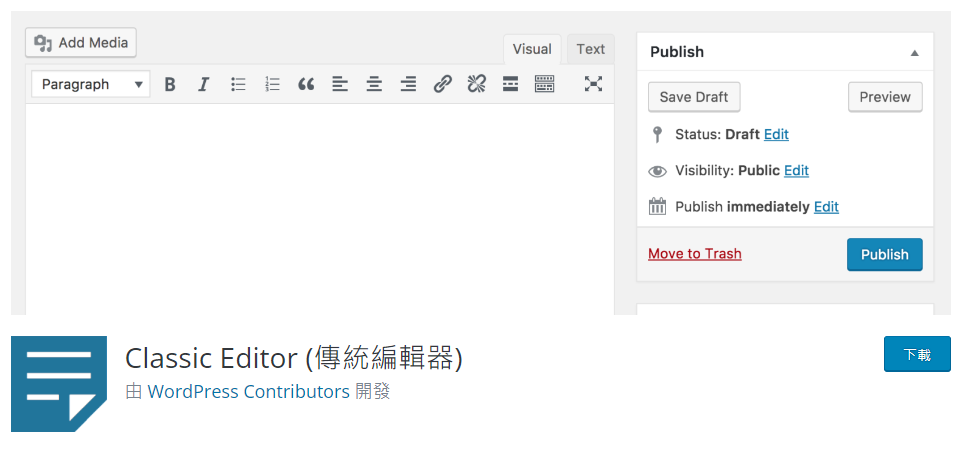Insert a numbered list

[272, 84]
